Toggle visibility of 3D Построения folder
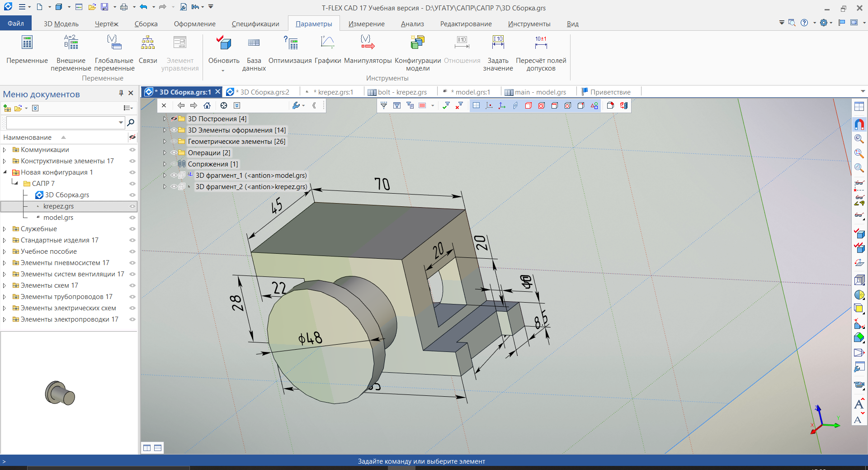 (174, 119)
